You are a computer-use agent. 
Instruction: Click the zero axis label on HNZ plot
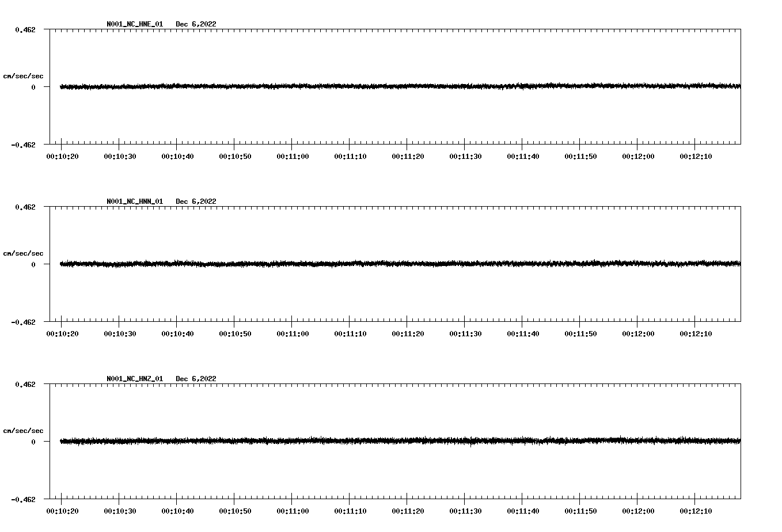[x=33, y=442]
